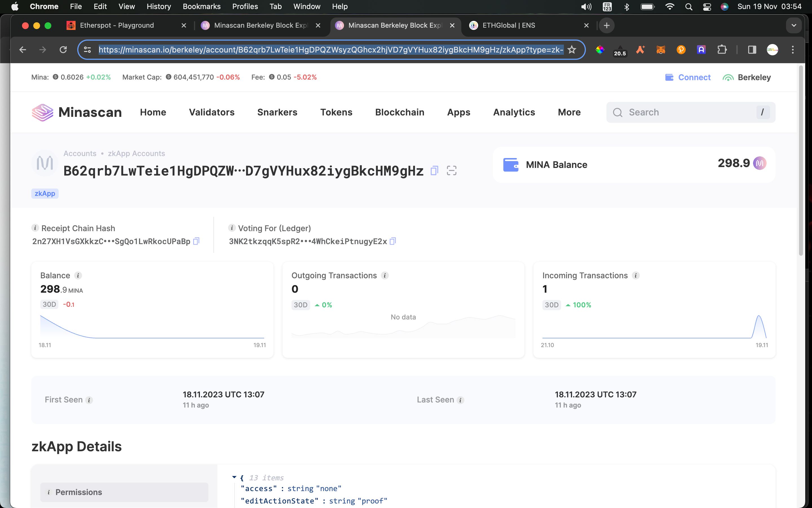Bookmark this page with star icon
Screen dimensions: 812x508
[x=572, y=50]
